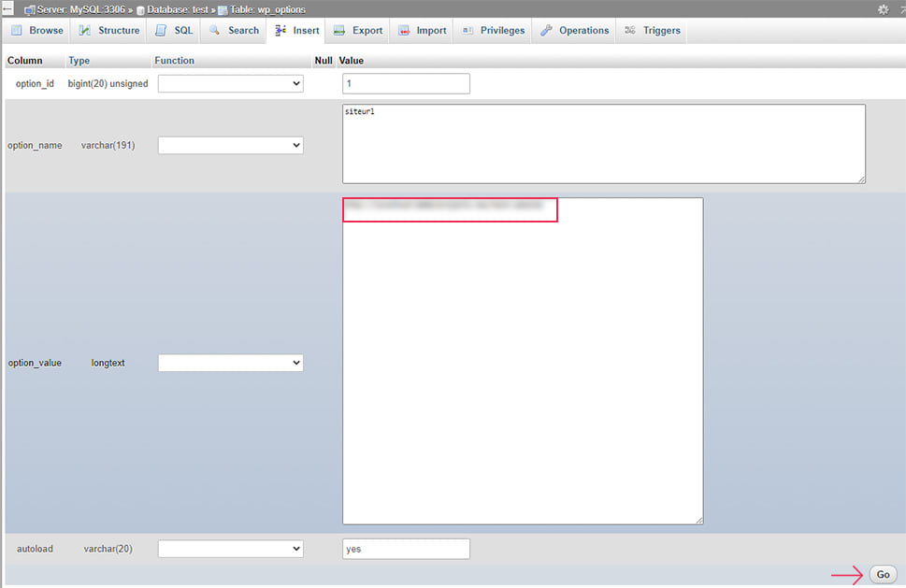The image size is (906, 588).
Task: Click the option_name siteurl textarea
Action: 604,144
